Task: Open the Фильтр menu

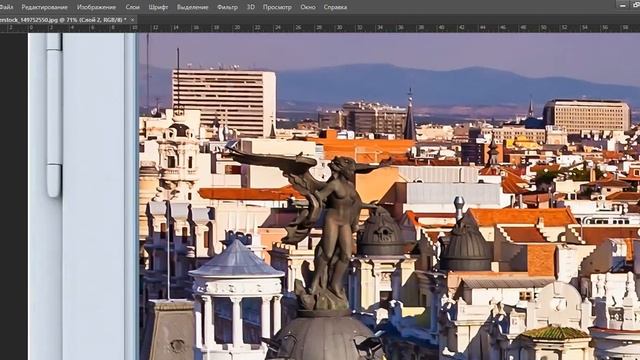Action: coord(227,7)
